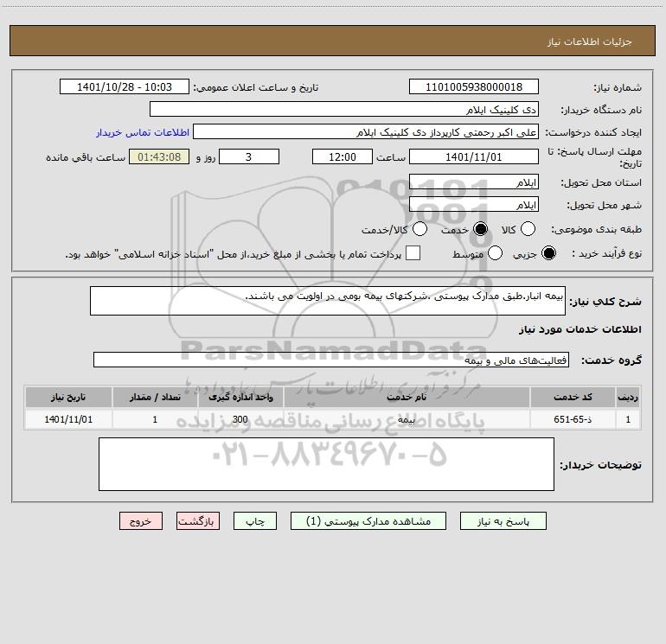The height and width of the screenshot is (644, 666).
Task: Click the announcement date field 1401/10/28 - 10:03
Action: (x=125, y=86)
